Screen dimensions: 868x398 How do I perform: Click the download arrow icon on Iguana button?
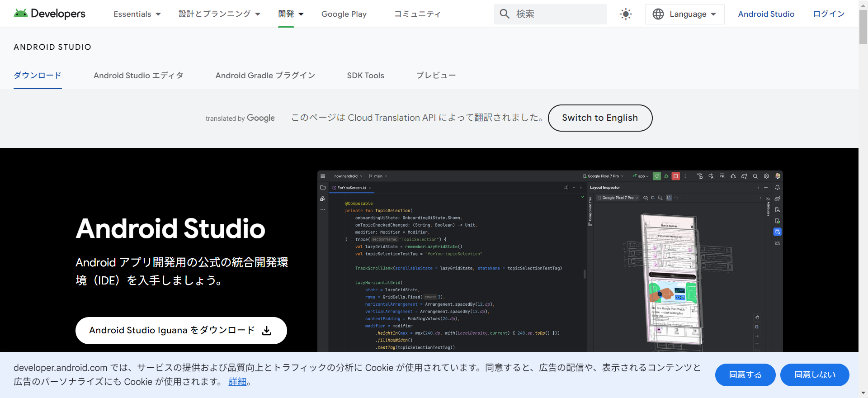[x=267, y=331]
